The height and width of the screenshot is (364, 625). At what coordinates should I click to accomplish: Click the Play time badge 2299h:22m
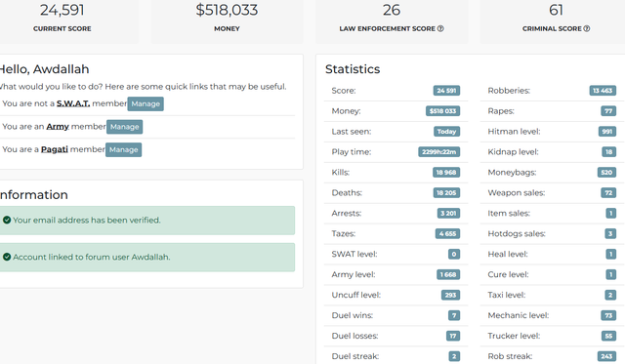coord(438,152)
